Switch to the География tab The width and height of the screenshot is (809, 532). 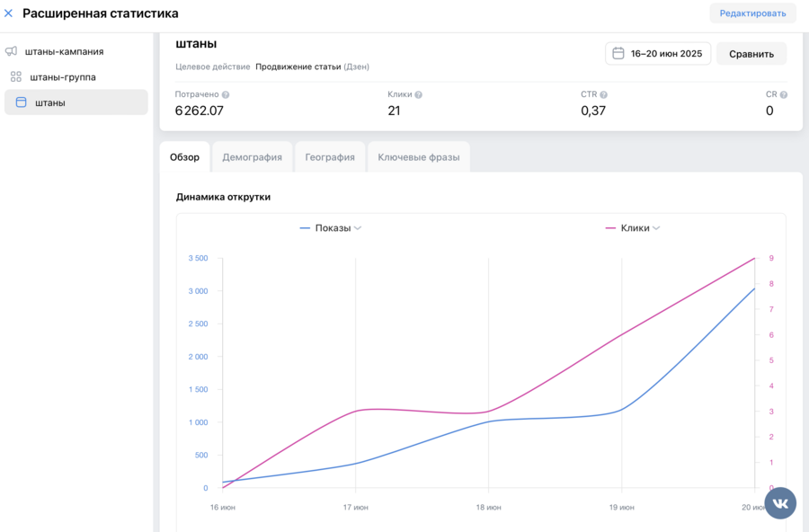click(329, 157)
